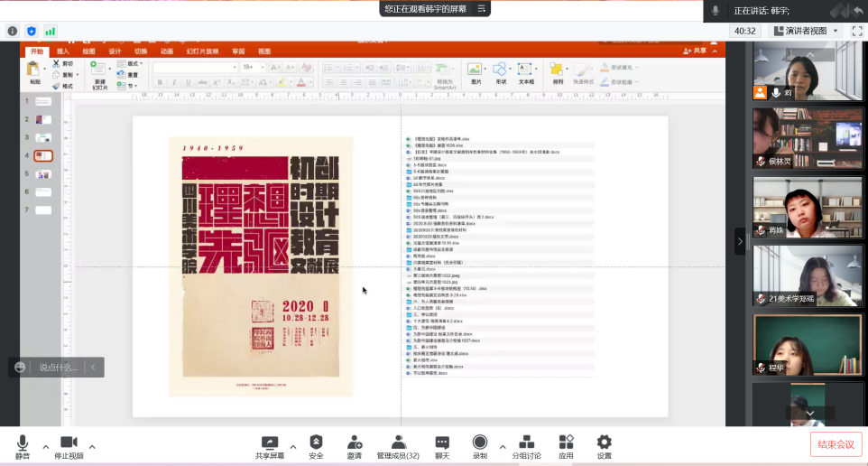
Task: Click the 共享屏幕 share screen icon
Action: (x=270, y=446)
